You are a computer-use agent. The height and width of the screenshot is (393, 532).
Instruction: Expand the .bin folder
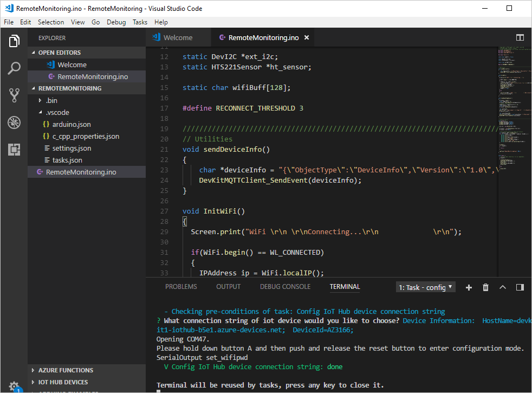click(x=51, y=100)
